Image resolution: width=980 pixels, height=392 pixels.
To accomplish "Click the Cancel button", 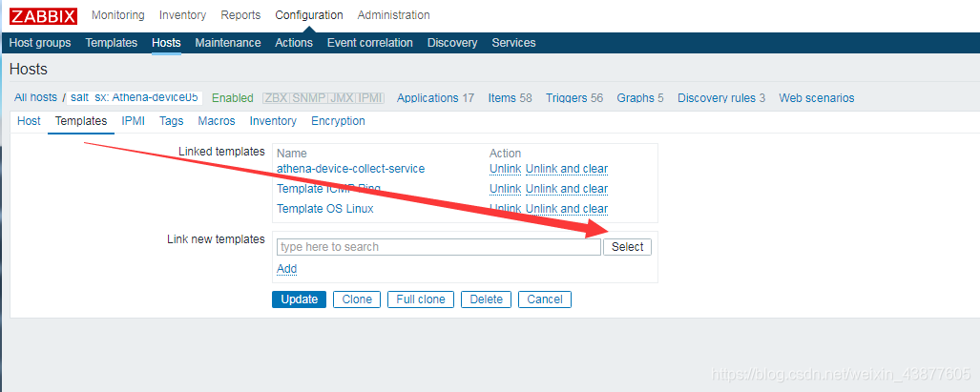I will (x=545, y=299).
